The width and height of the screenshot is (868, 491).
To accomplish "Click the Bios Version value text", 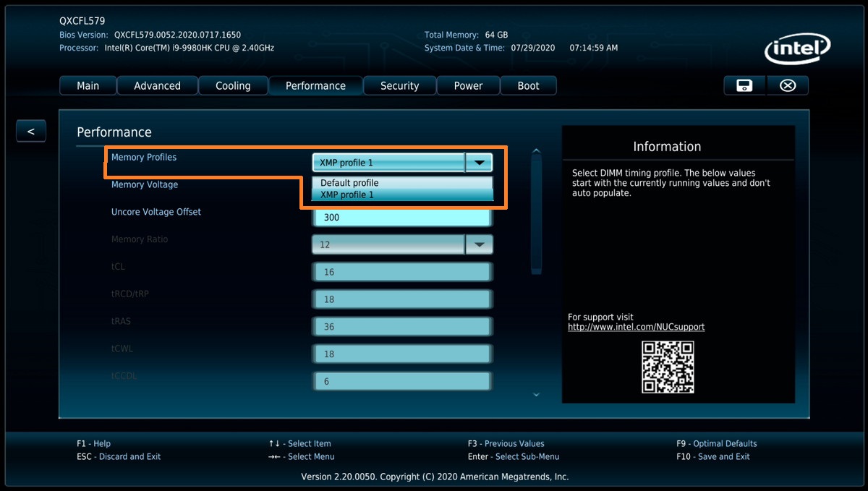I will 177,35.
